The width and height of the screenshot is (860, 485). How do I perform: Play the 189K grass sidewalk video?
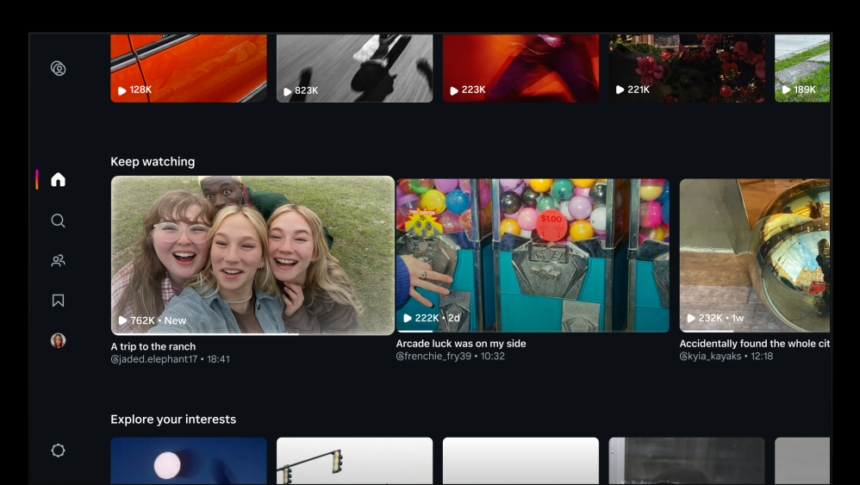[x=802, y=68]
